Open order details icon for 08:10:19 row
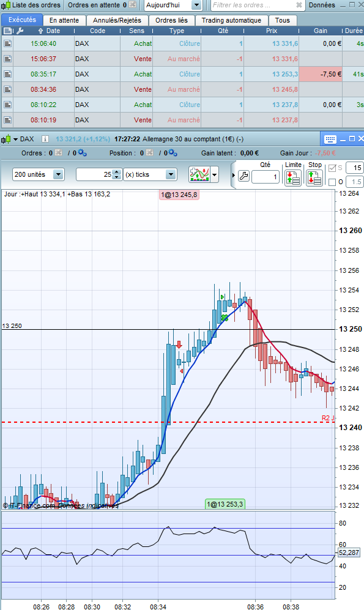The height and width of the screenshot is (610, 364). pos(7,120)
